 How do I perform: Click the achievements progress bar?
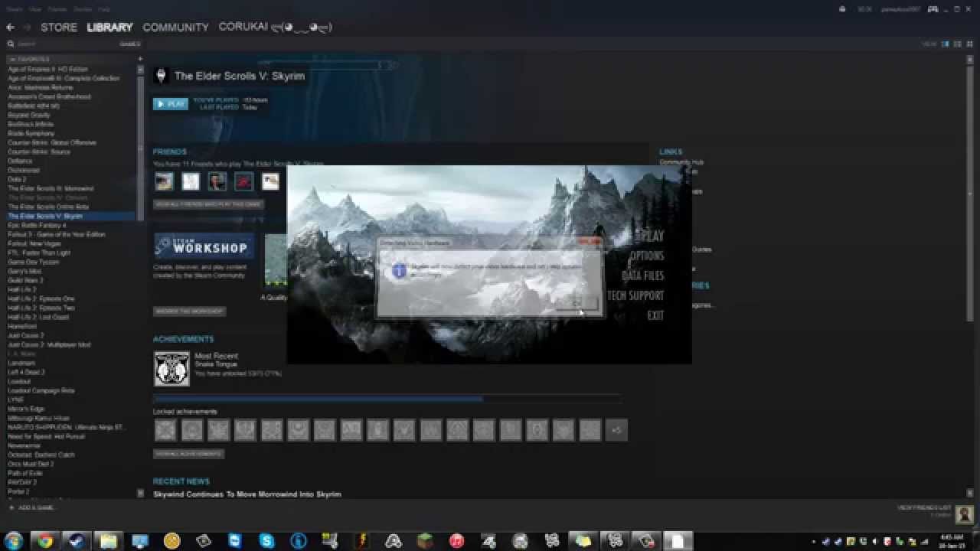coord(387,398)
